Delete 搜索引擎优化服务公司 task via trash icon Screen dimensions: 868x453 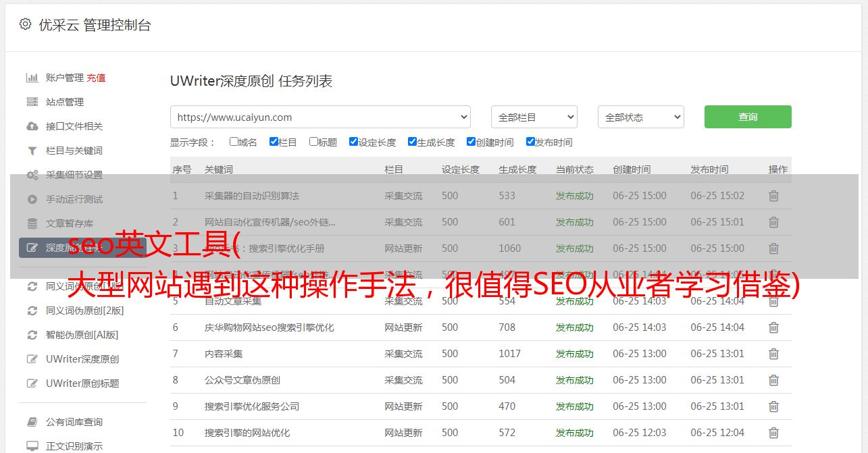(774, 406)
